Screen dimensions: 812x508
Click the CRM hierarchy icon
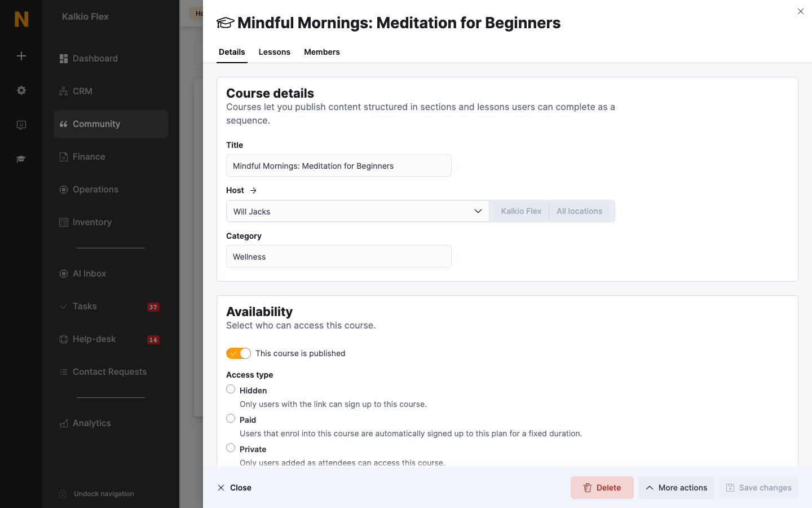(x=64, y=91)
